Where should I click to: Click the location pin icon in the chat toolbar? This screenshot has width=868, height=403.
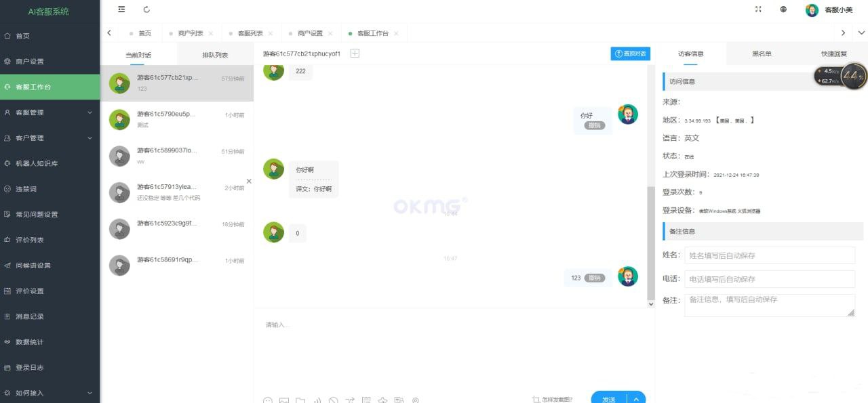416,400
